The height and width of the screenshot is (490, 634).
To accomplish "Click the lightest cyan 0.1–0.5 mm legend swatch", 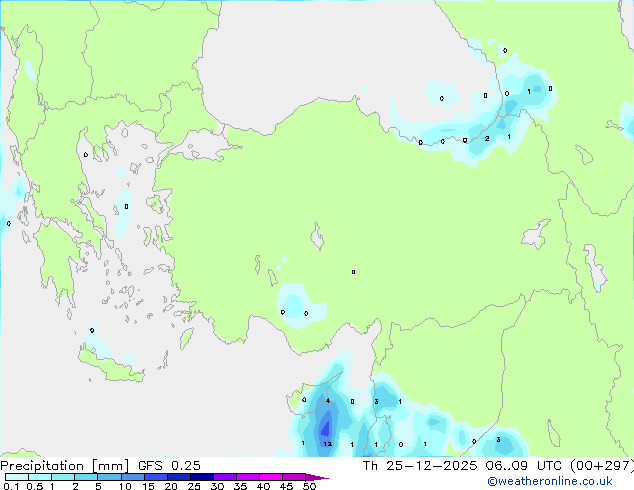I will (17, 477).
